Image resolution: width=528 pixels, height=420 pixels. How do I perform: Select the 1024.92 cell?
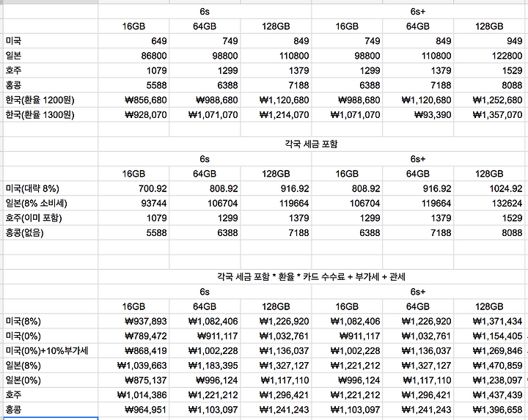click(x=491, y=188)
